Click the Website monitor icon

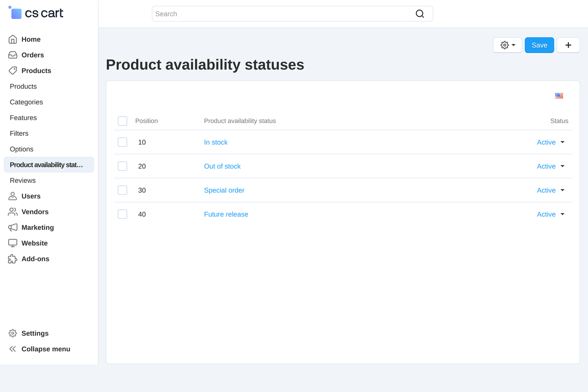pyautogui.click(x=13, y=243)
